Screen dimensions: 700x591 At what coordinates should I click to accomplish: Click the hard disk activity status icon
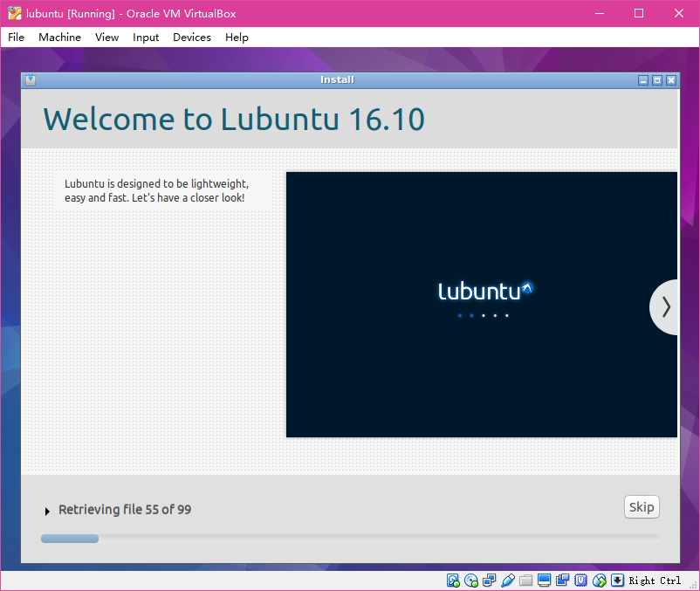[x=453, y=581]
